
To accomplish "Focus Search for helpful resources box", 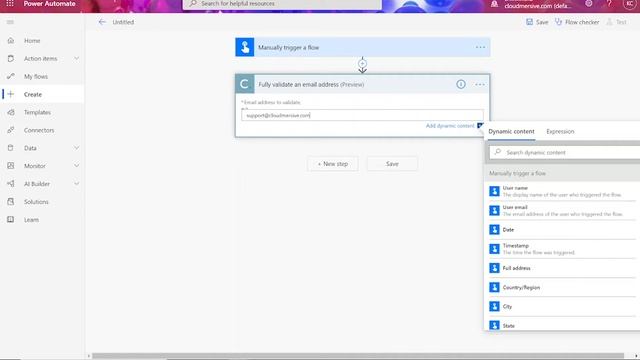I will pyautogui.click(x=282, y=4).
